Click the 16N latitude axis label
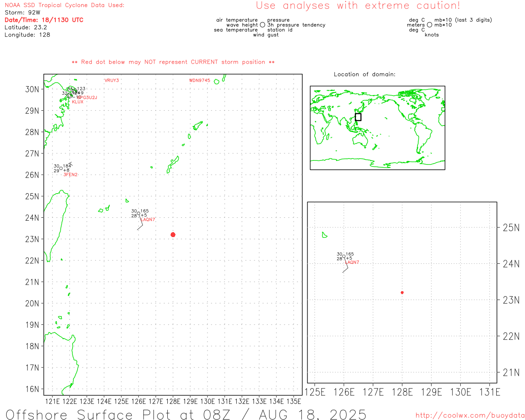This screenshot has height=420, width=525. 32,389
